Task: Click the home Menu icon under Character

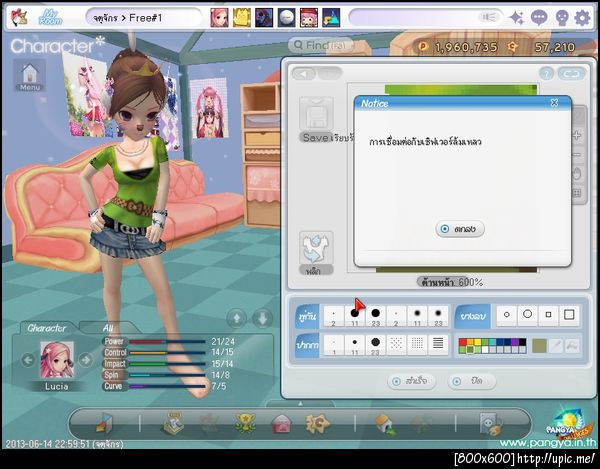Action: coord(30,76)
